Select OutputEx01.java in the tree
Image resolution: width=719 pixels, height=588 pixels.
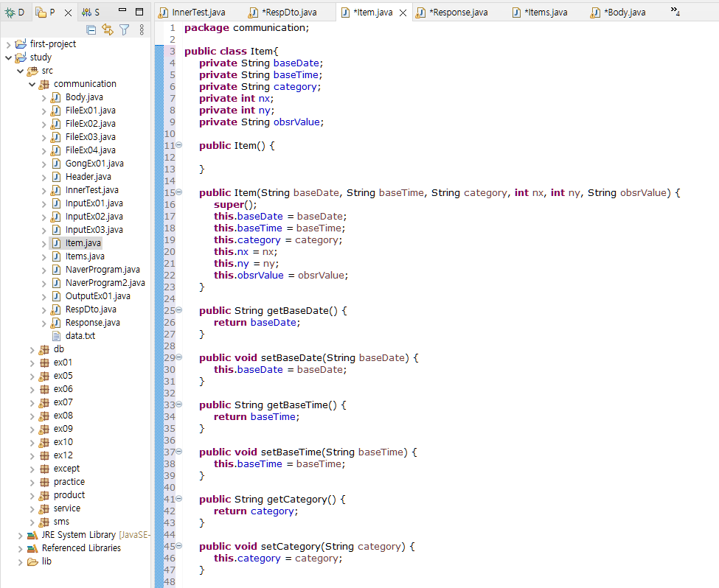(x=97, y=296)
